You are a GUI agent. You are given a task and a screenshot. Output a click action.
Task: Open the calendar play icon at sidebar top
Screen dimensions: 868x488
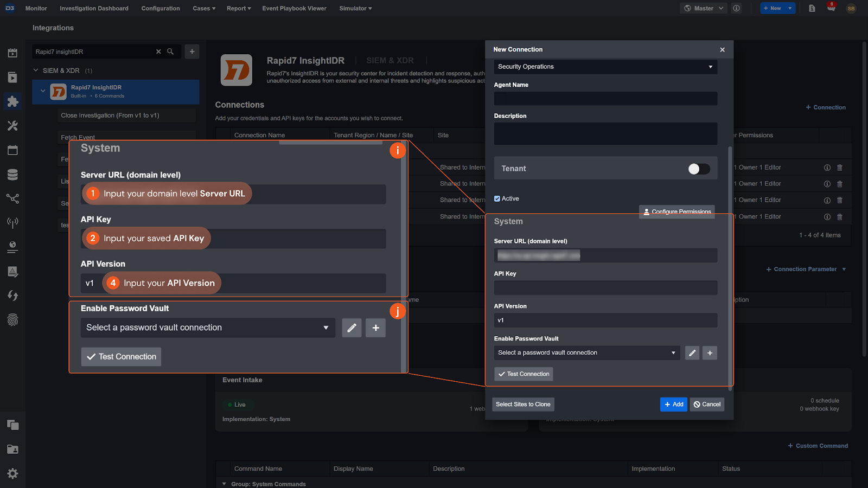pyautogui.click(x=12, y=53)
